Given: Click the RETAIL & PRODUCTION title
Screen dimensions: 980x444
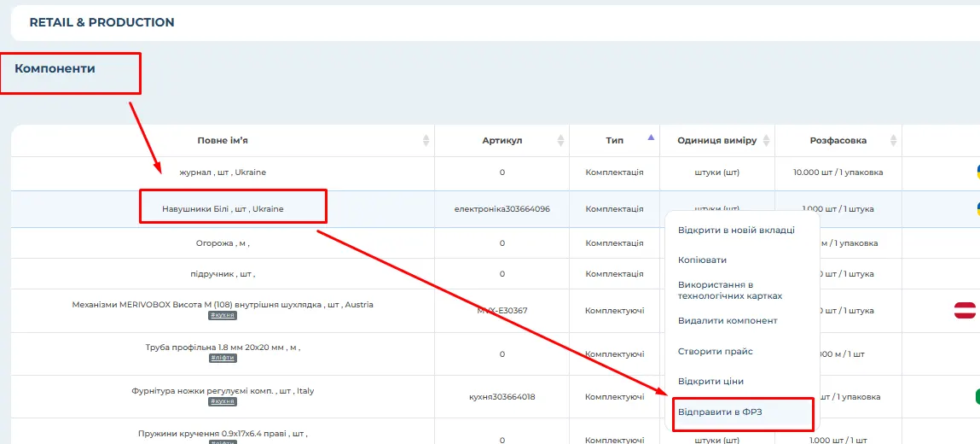Looking at the screenshot, I should (101, 22).
